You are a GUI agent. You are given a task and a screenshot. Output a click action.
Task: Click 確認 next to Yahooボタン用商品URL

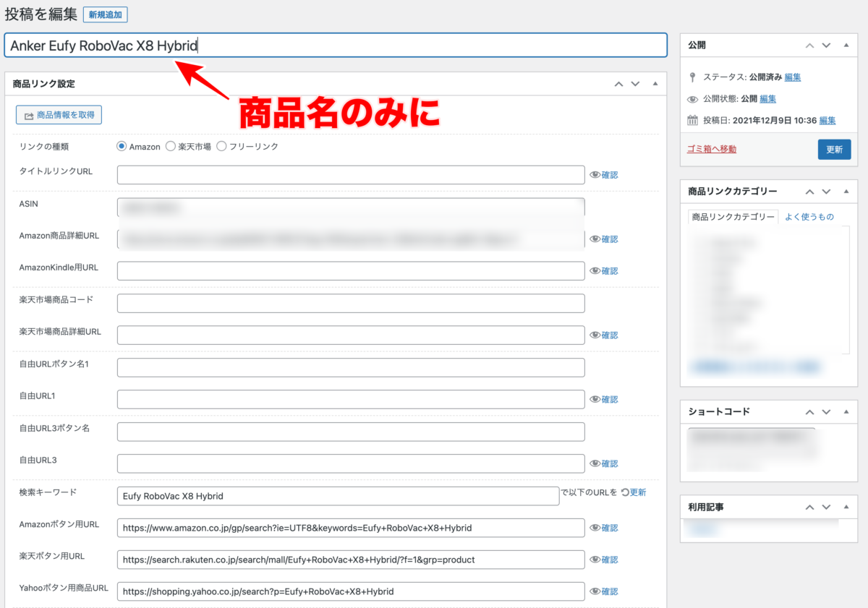pyautogui.click(x=604, y=591)
